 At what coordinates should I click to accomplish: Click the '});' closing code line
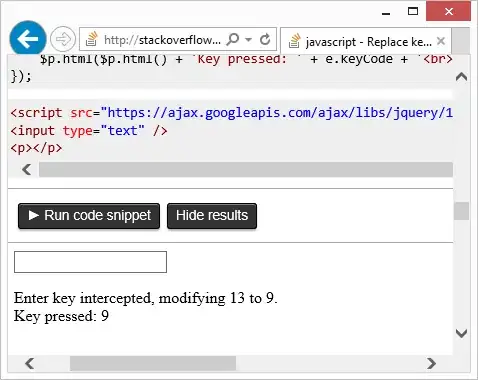point(21,76)
